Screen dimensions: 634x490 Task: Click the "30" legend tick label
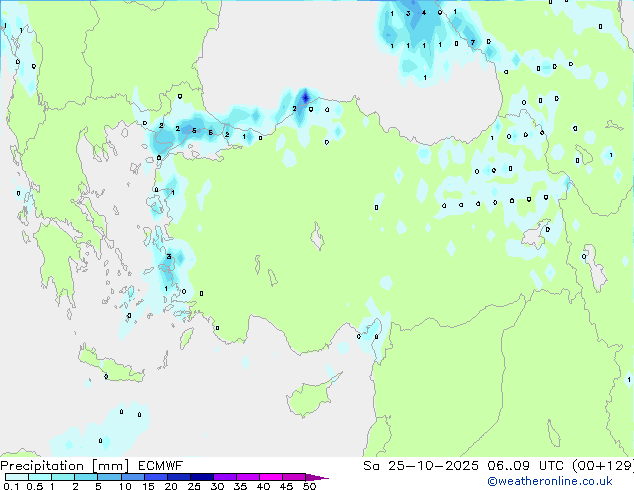pos(217,486)
